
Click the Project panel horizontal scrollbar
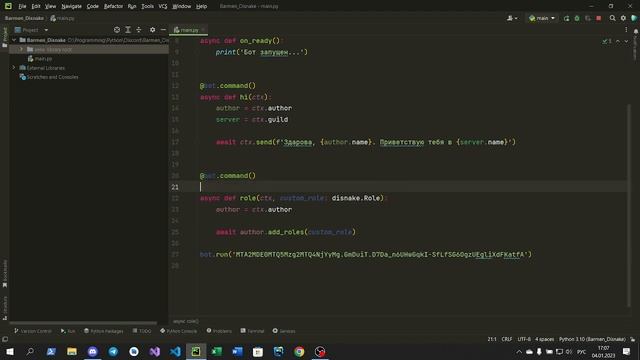83,323
